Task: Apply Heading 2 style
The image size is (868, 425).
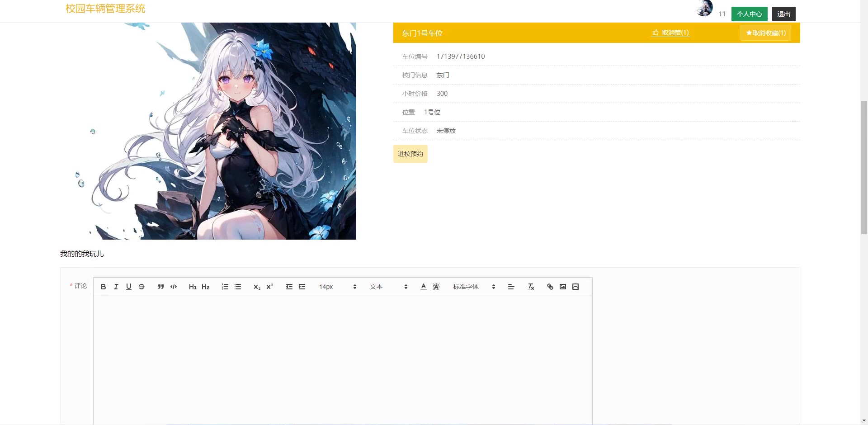Action: pyautogui.click(x=205, y=287)
